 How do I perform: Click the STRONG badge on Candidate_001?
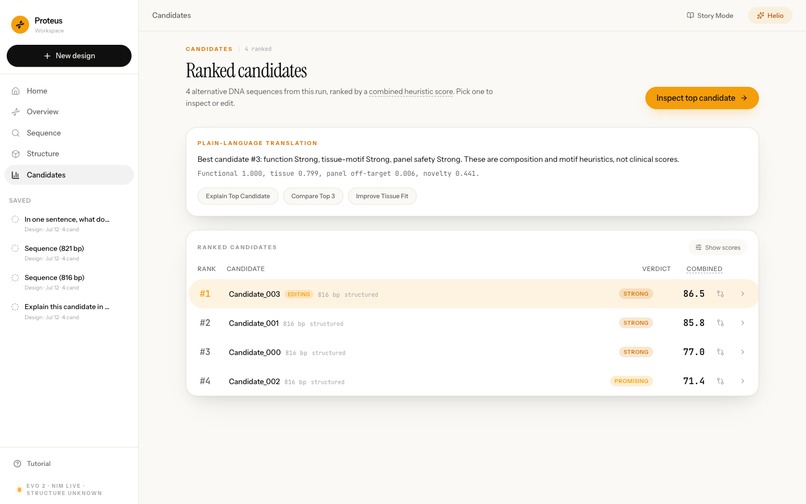tap(636, 323)
